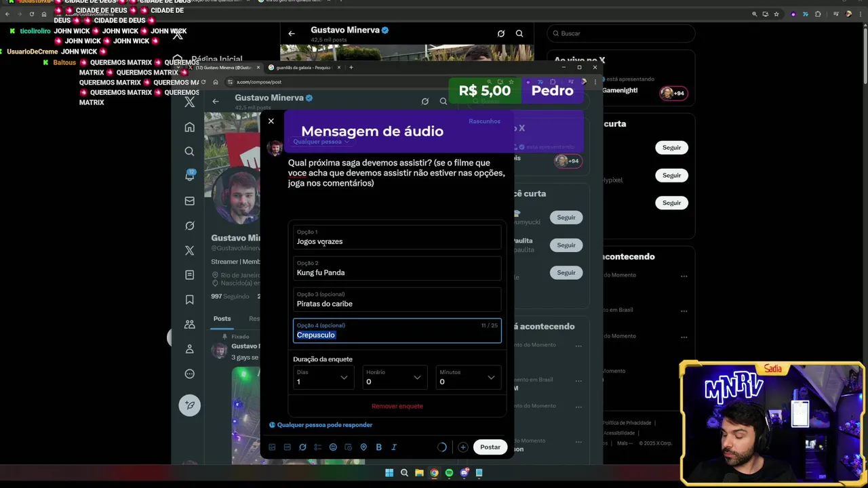Open Profile icon in front sidebar
Screen dimensions: 868x488
(190, 348)
